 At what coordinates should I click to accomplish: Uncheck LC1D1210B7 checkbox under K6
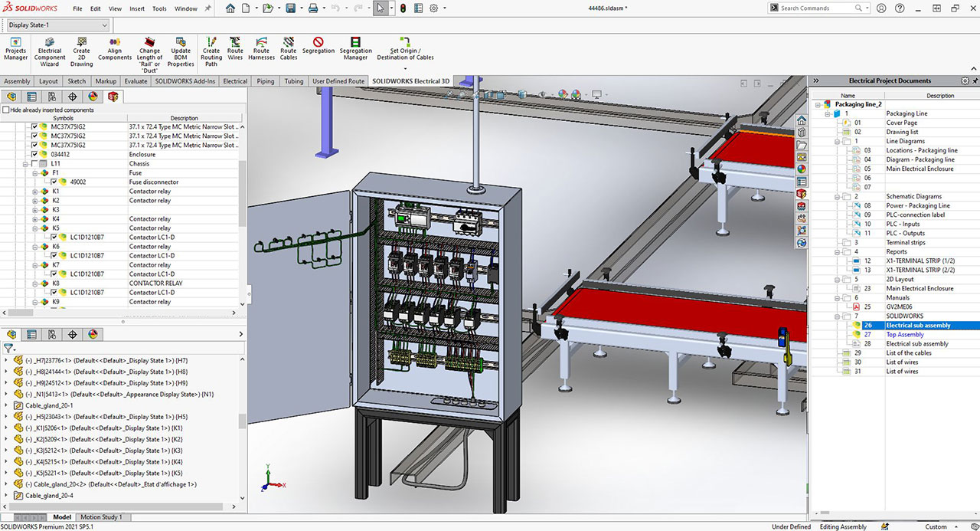(54, 255)
